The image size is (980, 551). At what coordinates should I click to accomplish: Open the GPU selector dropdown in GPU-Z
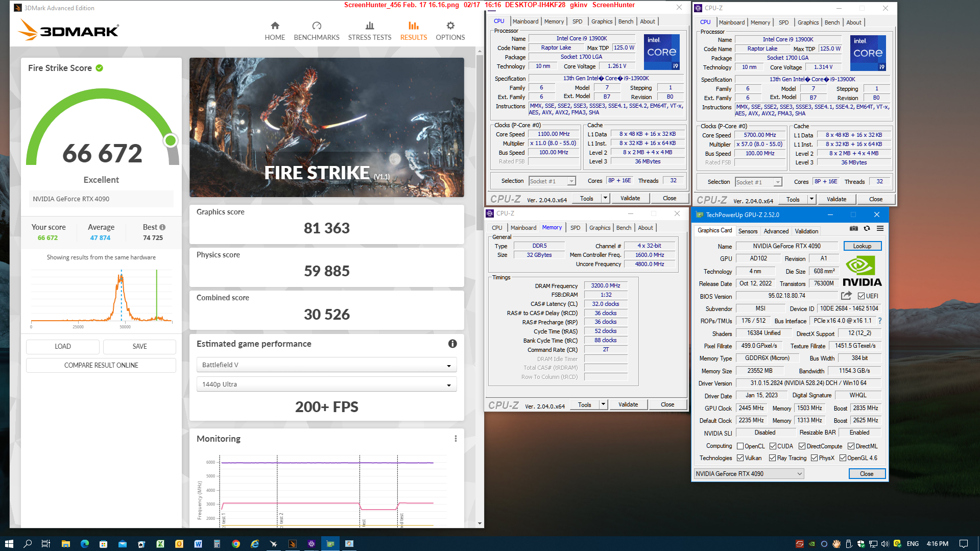click(749, 473)
